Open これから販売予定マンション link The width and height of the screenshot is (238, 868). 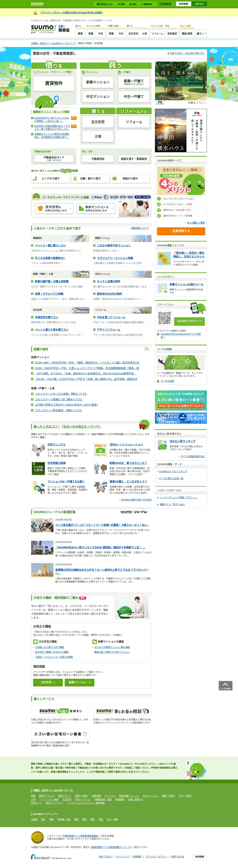point(114,245)
